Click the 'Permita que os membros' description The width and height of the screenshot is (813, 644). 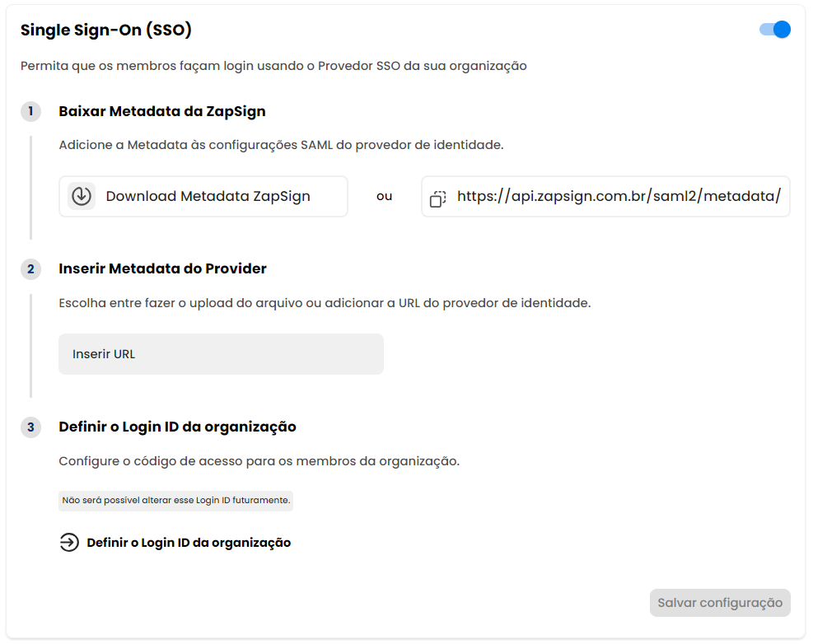(x=273, y=66)
